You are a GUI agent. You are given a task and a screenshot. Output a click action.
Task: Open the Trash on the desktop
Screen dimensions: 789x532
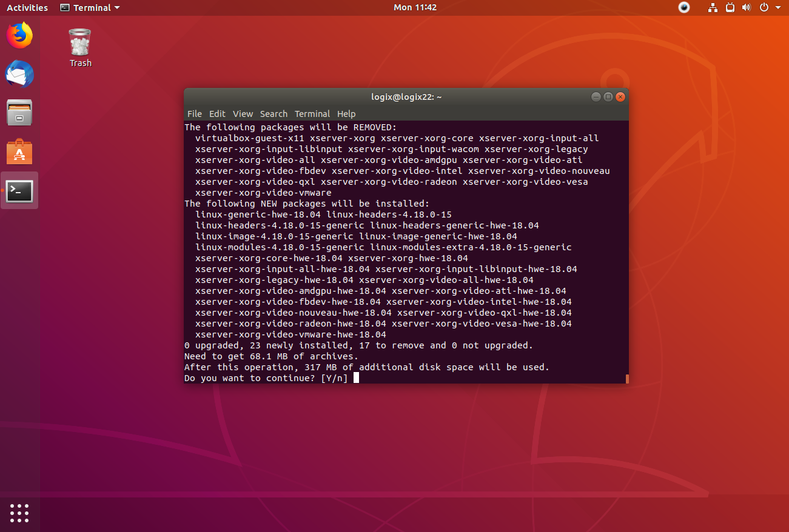[79, 42]
